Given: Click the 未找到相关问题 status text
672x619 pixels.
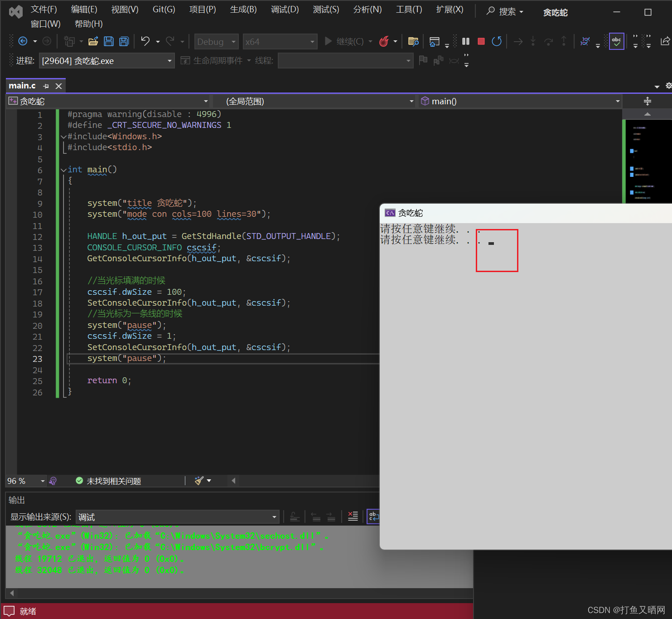Looking at the screenshot, I should point(114,481).
